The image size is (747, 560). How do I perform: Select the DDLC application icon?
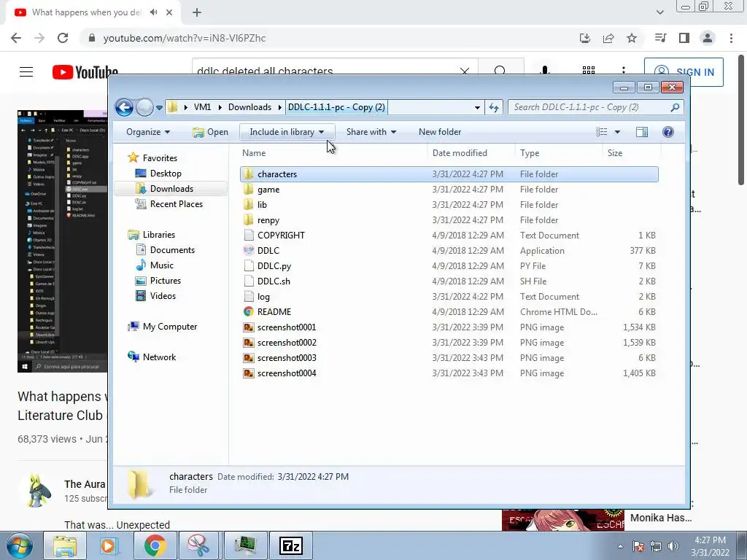(x=248, y=250)
